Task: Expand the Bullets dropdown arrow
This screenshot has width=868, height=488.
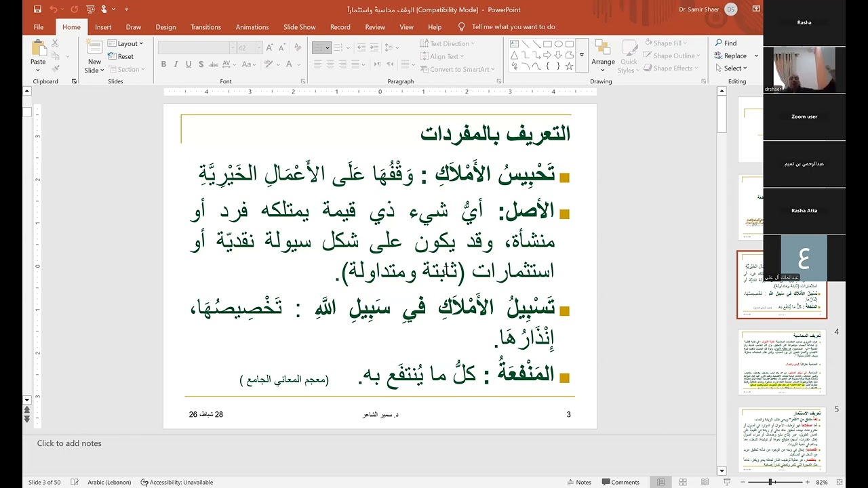Action: (328, 48)
